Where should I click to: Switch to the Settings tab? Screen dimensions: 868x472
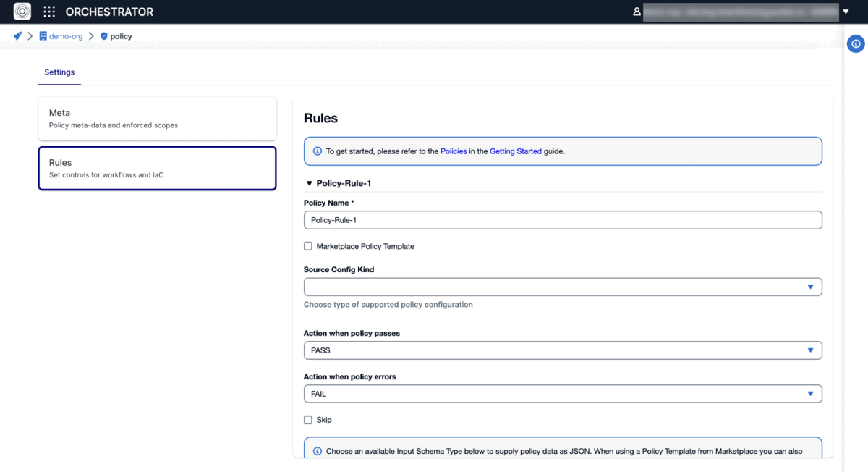point(59,72)
